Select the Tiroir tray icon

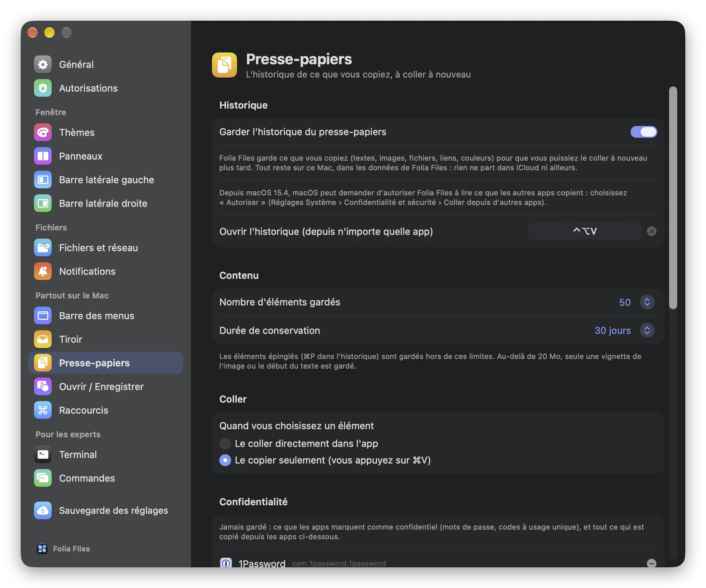(43, 339)
